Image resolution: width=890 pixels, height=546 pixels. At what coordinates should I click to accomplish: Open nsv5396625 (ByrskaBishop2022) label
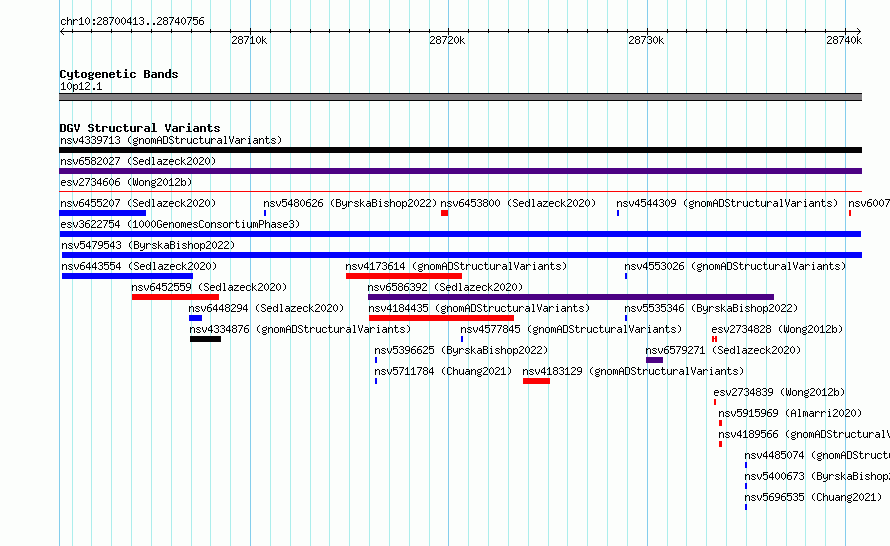pos(461,350)
